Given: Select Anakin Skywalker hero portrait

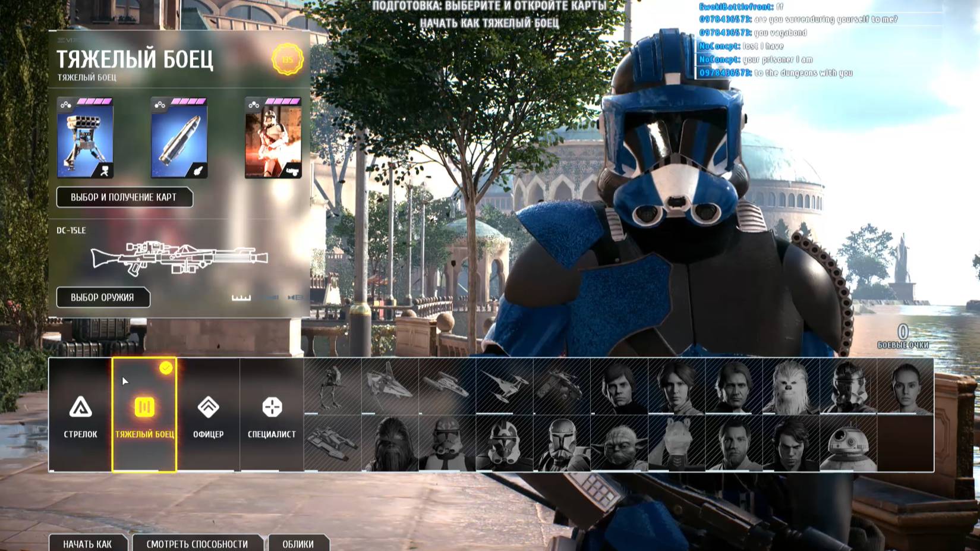Looking at the screenshot, I should pos(791,443).
